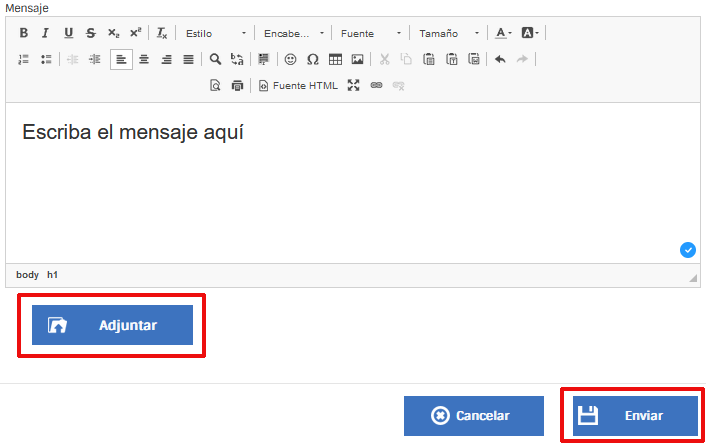Toggle bold formatting

[x=24, y=33]
